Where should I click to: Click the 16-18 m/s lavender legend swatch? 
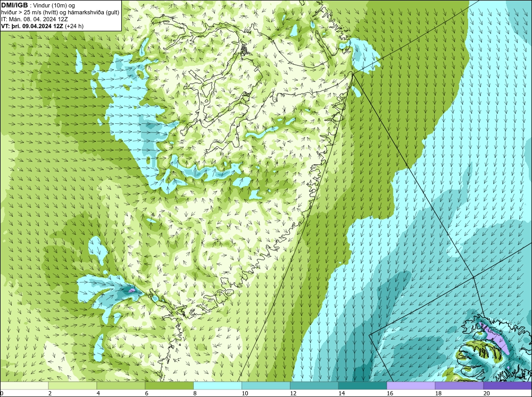(411, 385)
